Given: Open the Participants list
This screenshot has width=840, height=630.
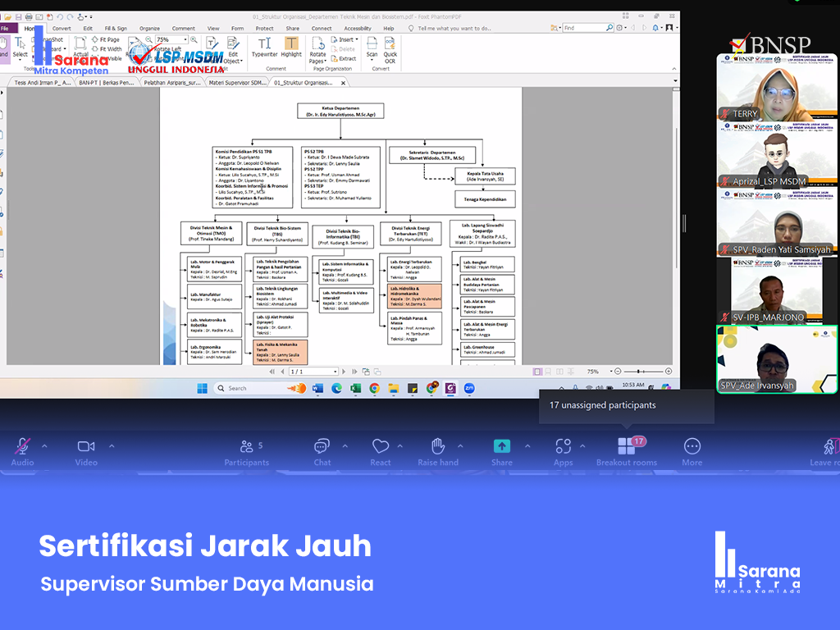Looking at the screenshot, I should point(246,451).
